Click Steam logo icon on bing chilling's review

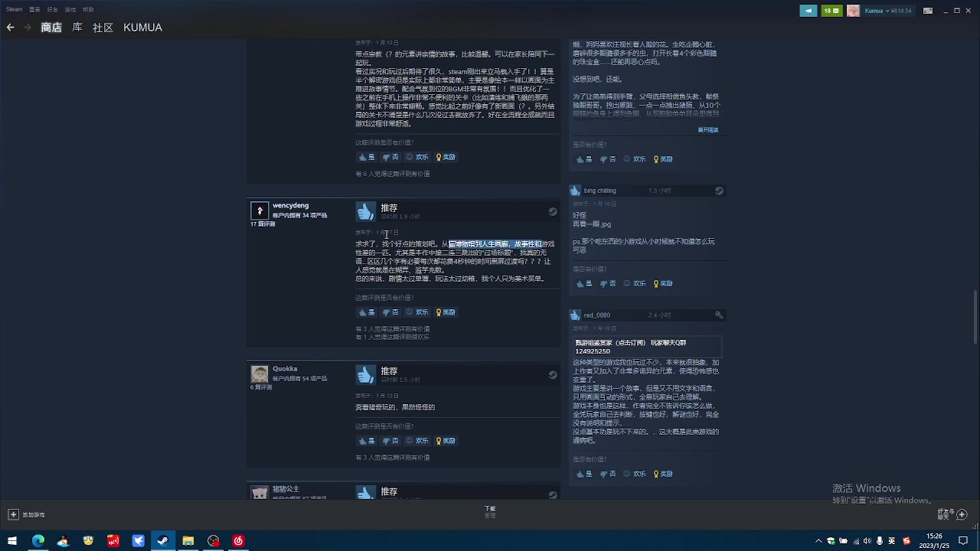(719, 191)
